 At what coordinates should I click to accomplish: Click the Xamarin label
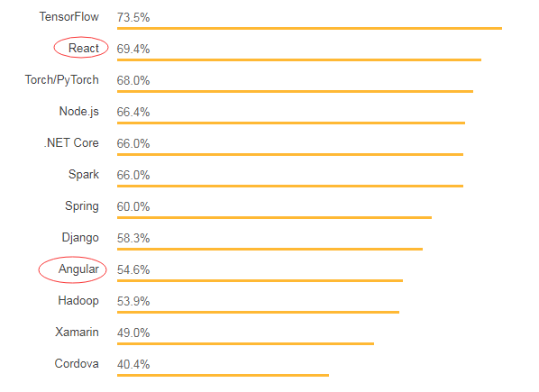77,333
